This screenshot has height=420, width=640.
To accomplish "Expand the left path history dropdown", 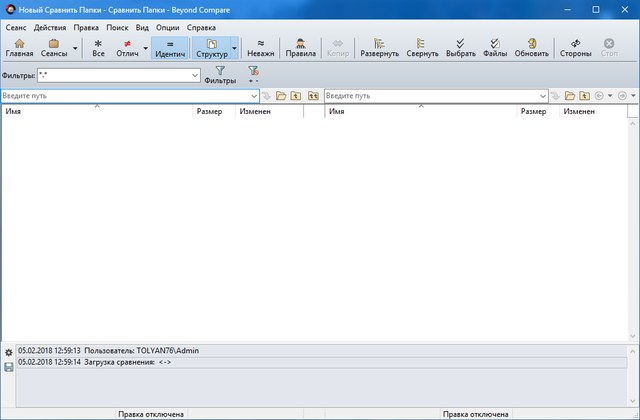I will (x=255, y=96).
